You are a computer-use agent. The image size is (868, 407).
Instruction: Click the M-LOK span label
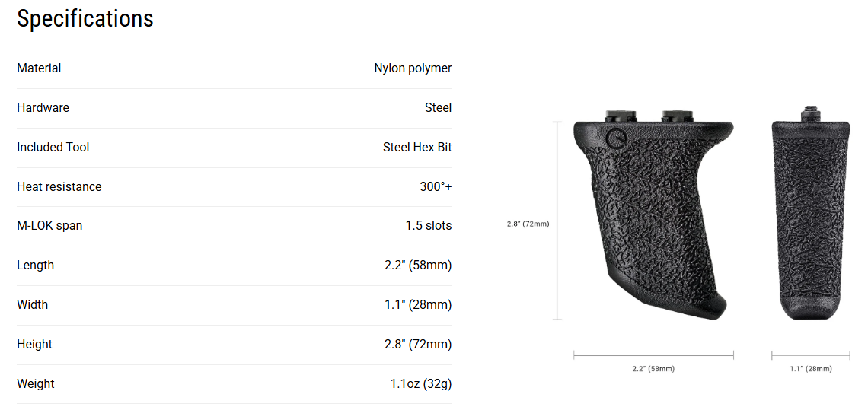click(49, 226)
